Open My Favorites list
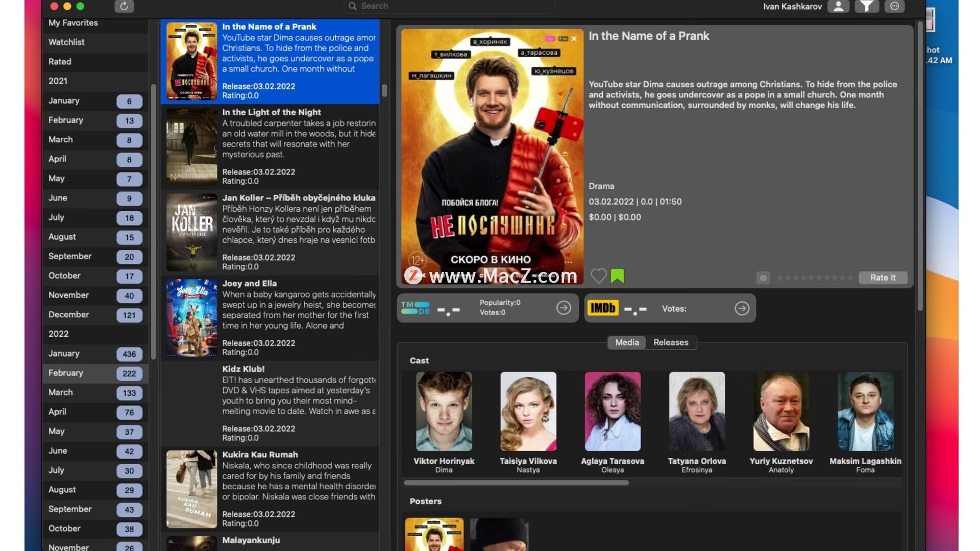Image resolution: width=980 pixels, height=551 pixels. click(x=95, y=23)
